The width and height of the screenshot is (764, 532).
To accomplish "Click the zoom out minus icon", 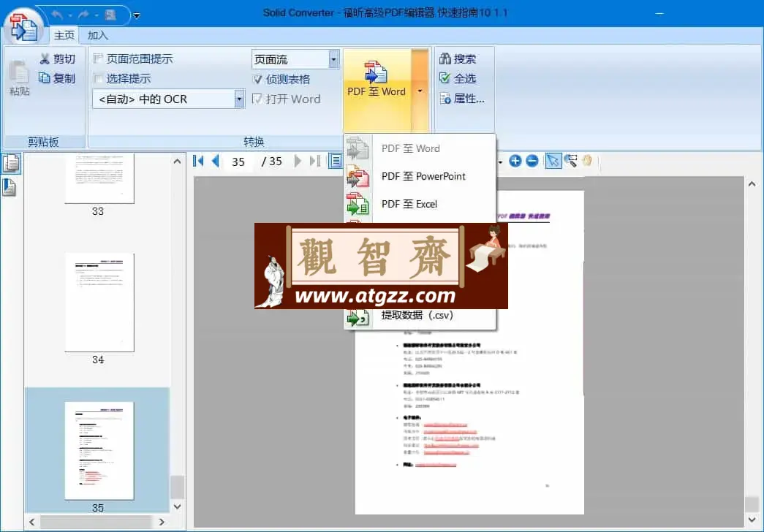I will (532, 161).
